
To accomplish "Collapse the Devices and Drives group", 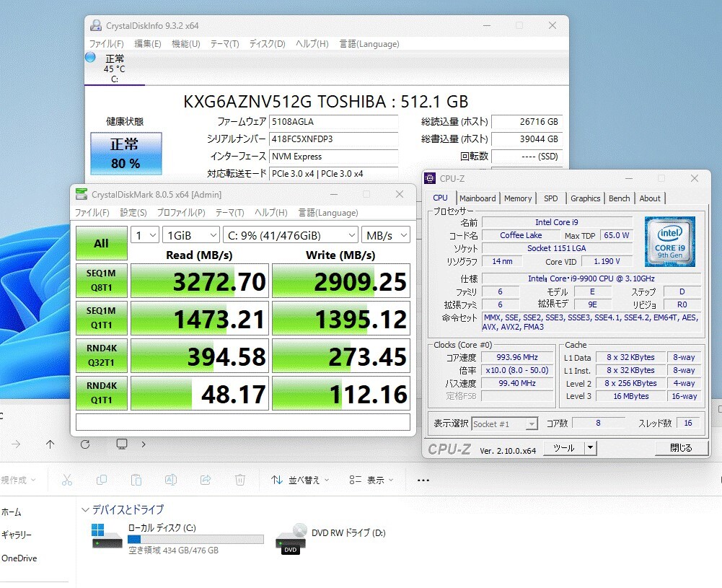I will 84,510.
